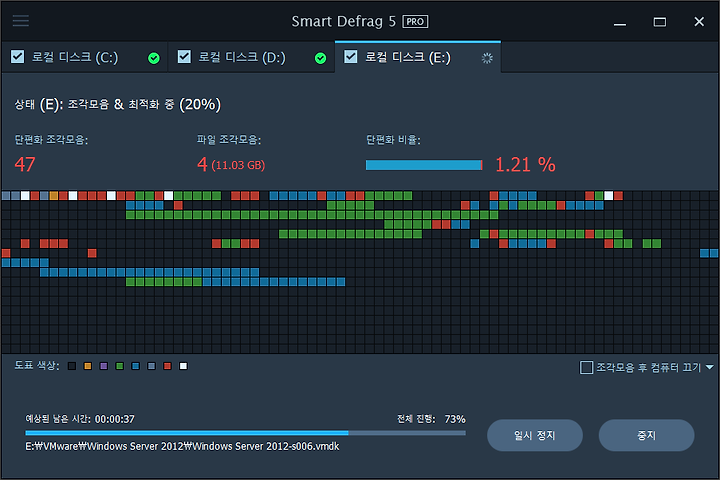The height and width of the screenshot is (480, 720).
Task: Click the current file path ending s006.vmdk
Action: (x=182, y=446)
